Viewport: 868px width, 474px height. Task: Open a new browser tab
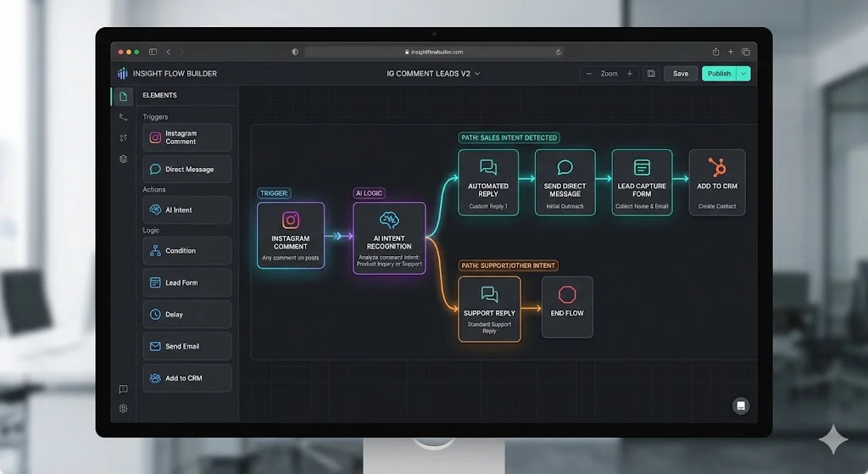pos(731,52)
